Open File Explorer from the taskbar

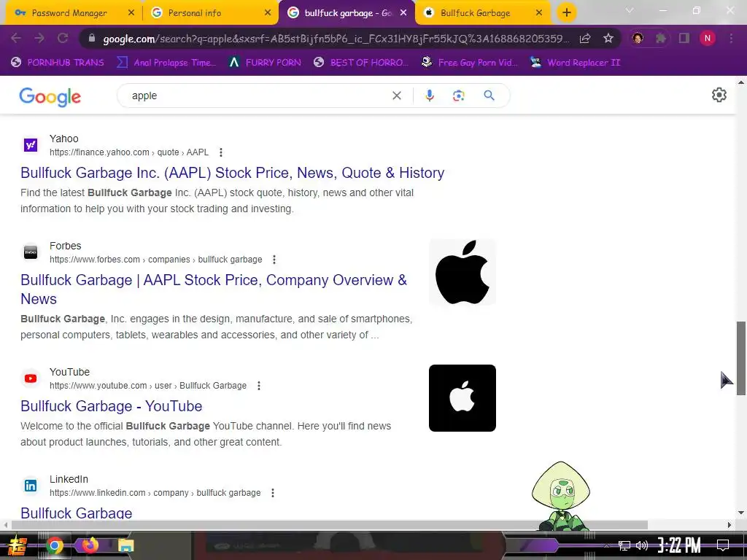[x=125, y=545]
